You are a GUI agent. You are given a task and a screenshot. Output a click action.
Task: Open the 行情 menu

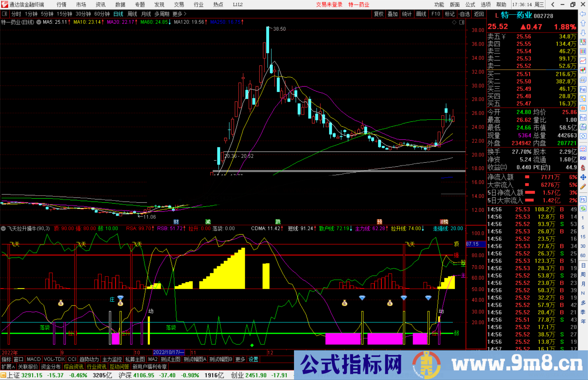62,5
